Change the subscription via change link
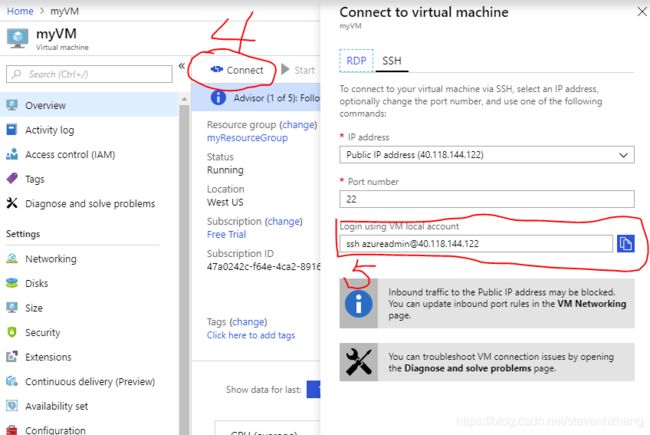This screenshot has width=650, height=435. pyautogui.click(x=284, y=221)
